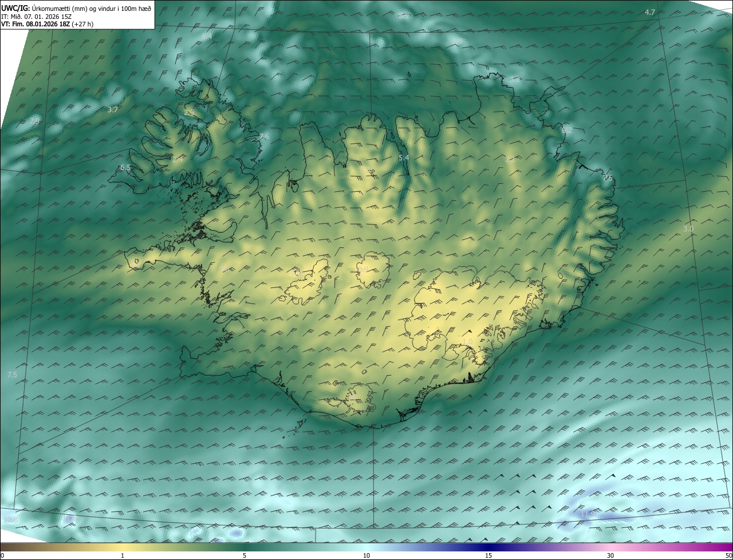Click the '5' tick on the colour scale
Screen dimensions: 733x560
pyautogui.click(x=245, y=556)
